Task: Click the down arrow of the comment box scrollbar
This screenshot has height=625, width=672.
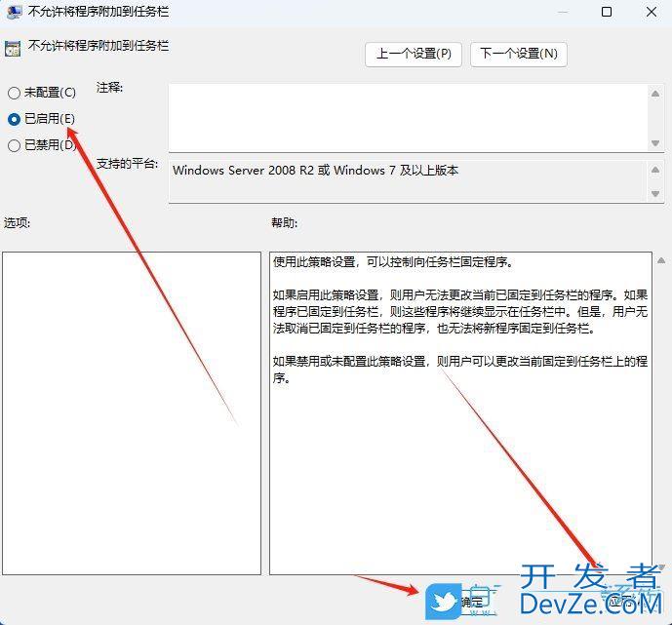Action: pyautogui.click(x=655, y=143)
